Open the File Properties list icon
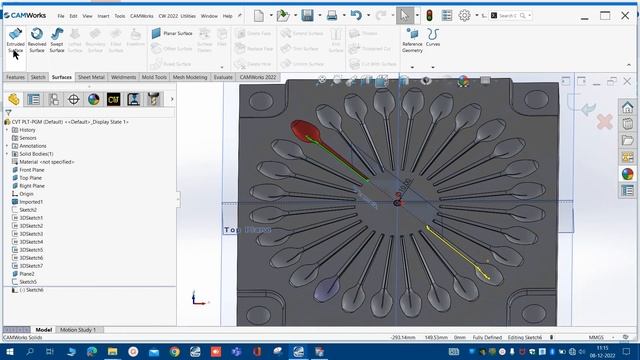The image size is (640, 360). coord(447,16)
